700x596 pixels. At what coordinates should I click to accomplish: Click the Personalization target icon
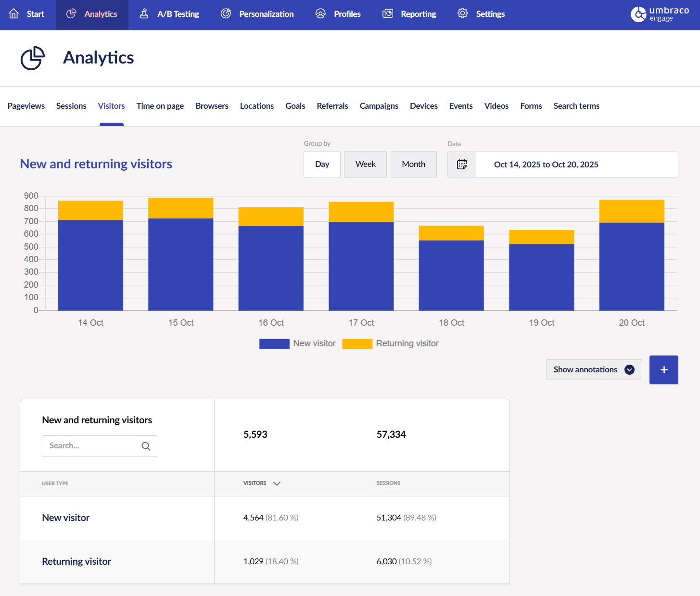tap(226, 14)
